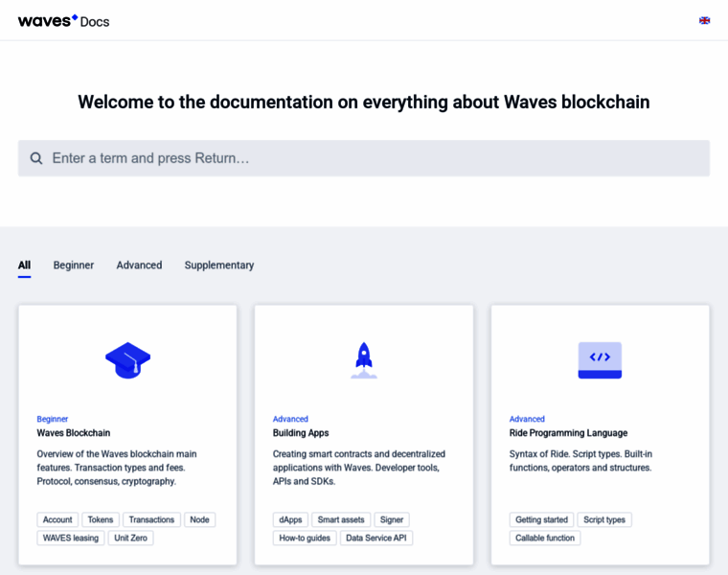Viewport: 728px width, 575px height.
Task: Open the language flag selector
Action: coord(704,20)
